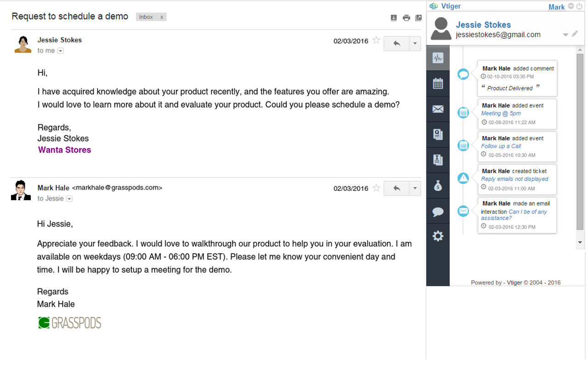Open the Emails panel in Vtiger sidebar
This screenshot has width=588, height=368.
[438, 109]
